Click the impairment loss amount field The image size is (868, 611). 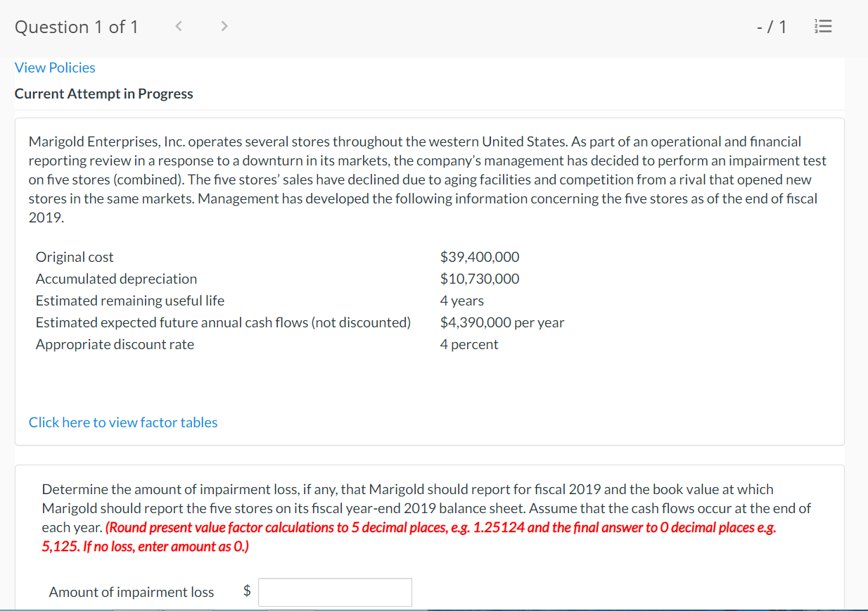click(x=335, y=592)
